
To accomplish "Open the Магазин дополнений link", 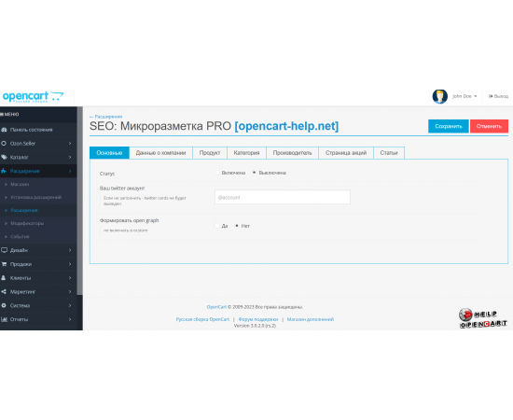I will pos(311,319).
